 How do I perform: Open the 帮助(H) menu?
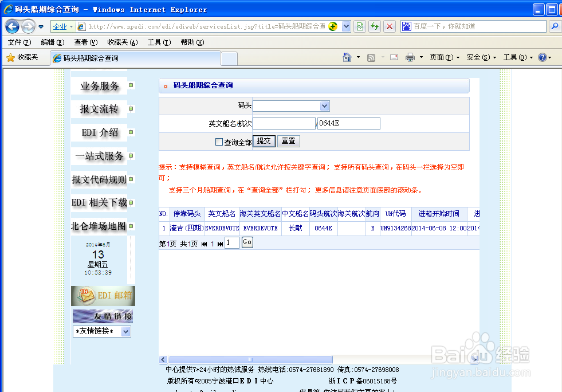pyautogui.click(x=192, y=42)
